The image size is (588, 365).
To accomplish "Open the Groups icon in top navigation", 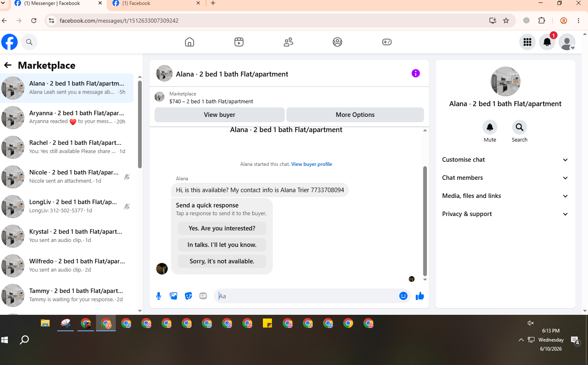I will point(337,42).
